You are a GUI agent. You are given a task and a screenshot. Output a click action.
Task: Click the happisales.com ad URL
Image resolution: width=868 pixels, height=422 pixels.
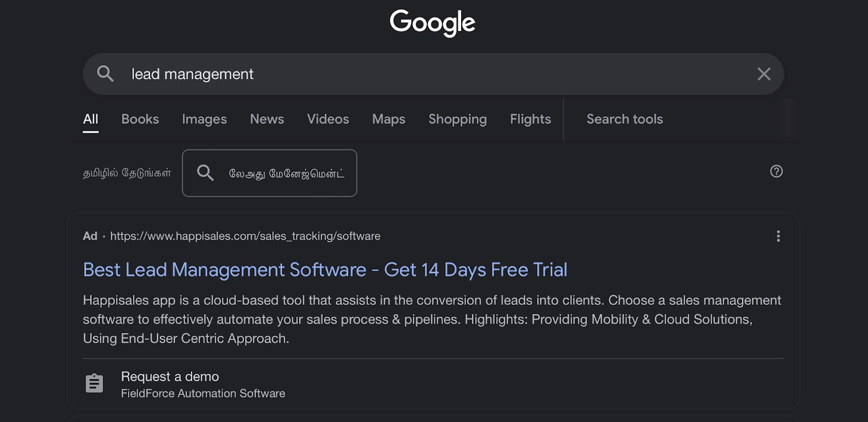(245, 236)
